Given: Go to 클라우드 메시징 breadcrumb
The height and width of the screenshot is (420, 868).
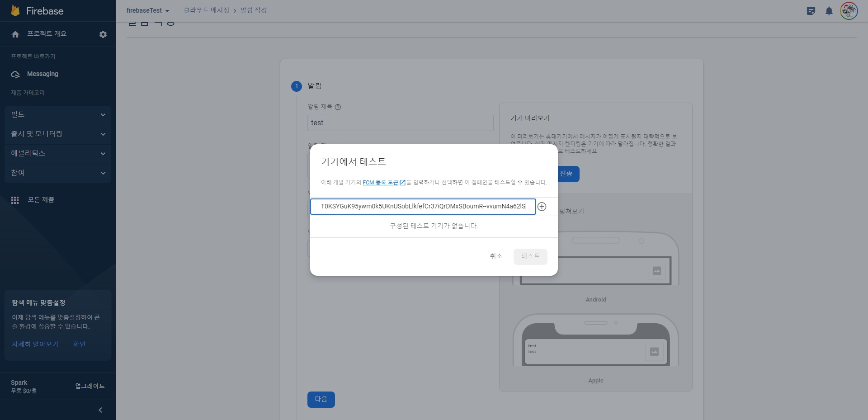Looking at the screenshot, I should click(x=206, y=10).
